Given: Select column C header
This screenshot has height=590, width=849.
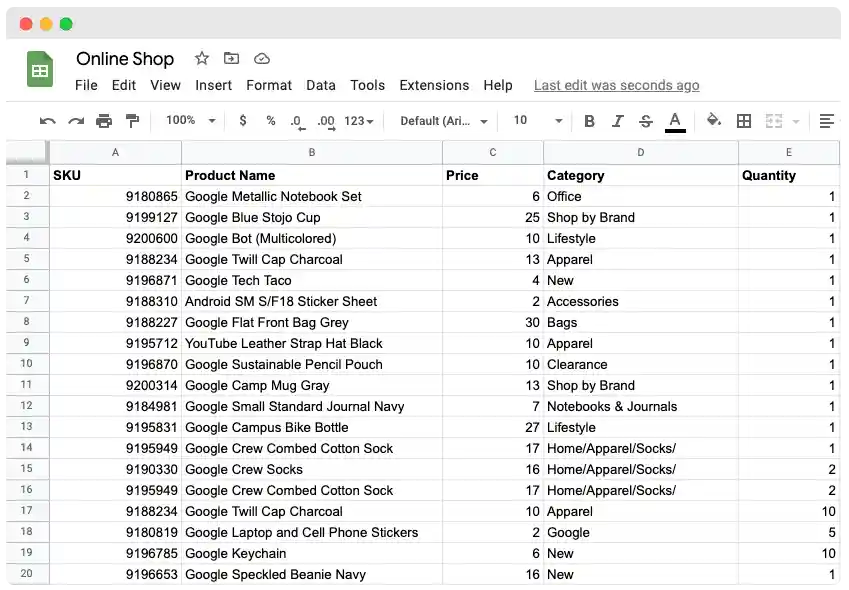Looking at the screenshot, I should click(x=493, y=153).
